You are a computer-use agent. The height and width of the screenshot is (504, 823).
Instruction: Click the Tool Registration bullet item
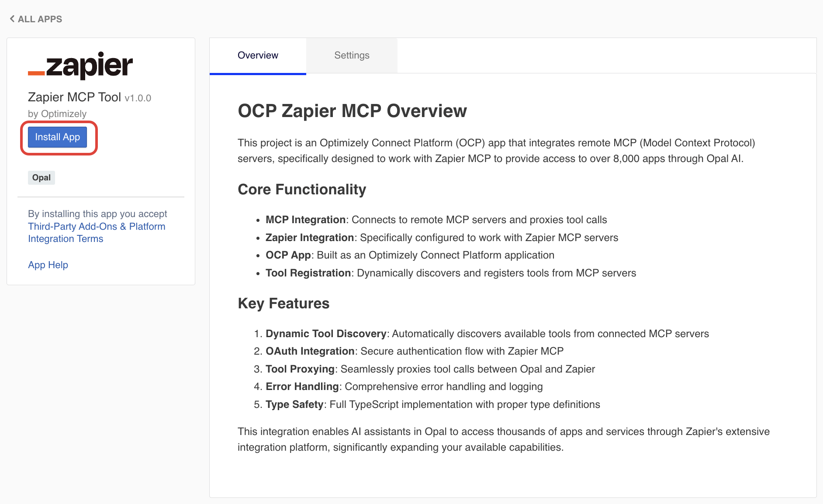coord(450,273)
